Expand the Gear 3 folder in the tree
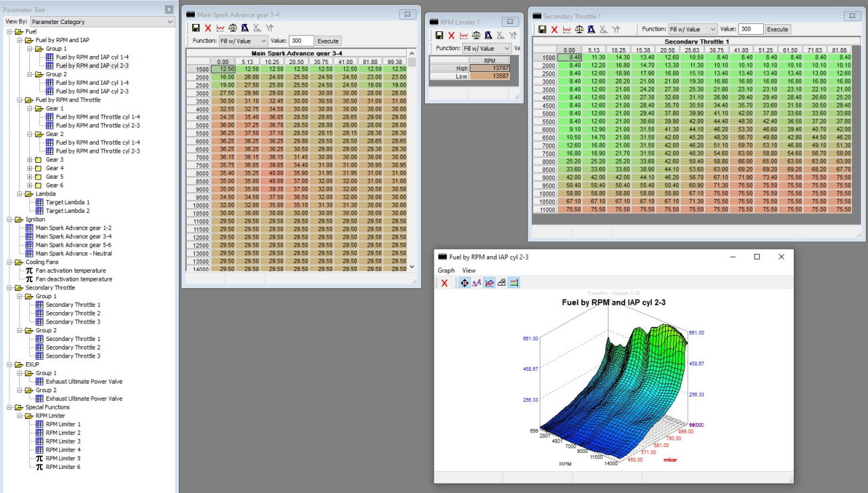 click(30, 160)
